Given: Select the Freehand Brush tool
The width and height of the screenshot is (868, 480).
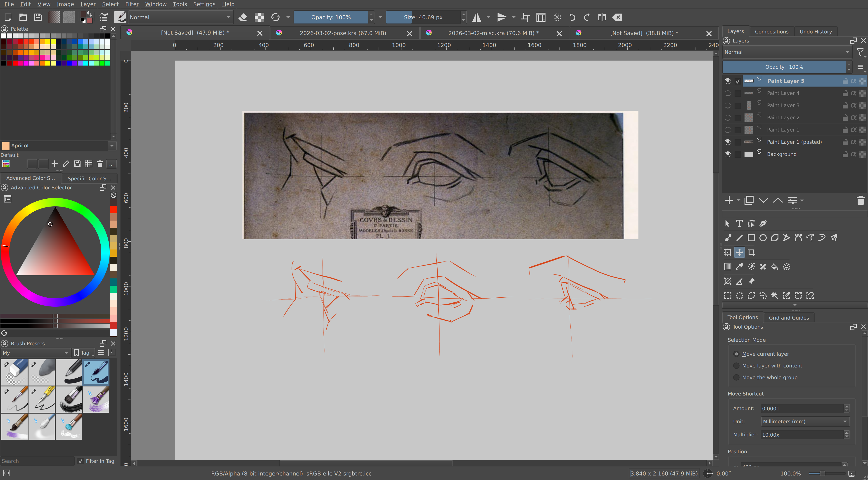Looking at the screenshot, I should click(x=728, y=238).
